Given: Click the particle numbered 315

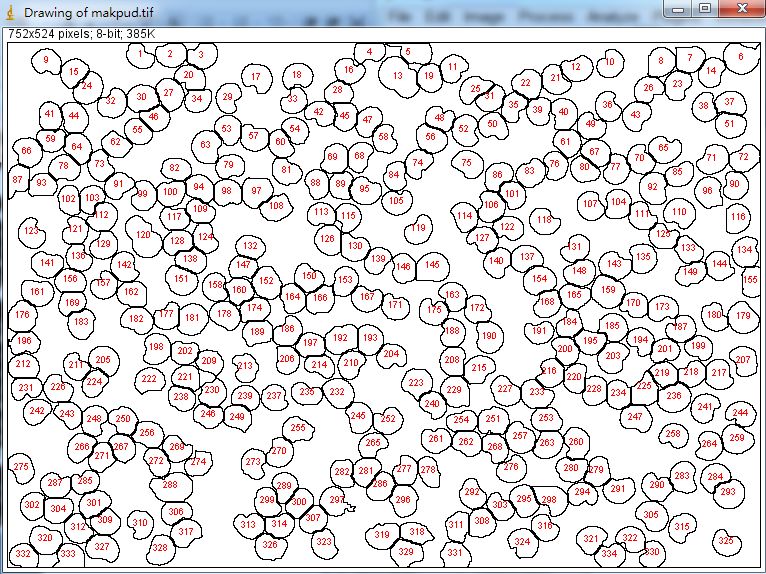Looking at the screenshot, I should coord(682,527).
